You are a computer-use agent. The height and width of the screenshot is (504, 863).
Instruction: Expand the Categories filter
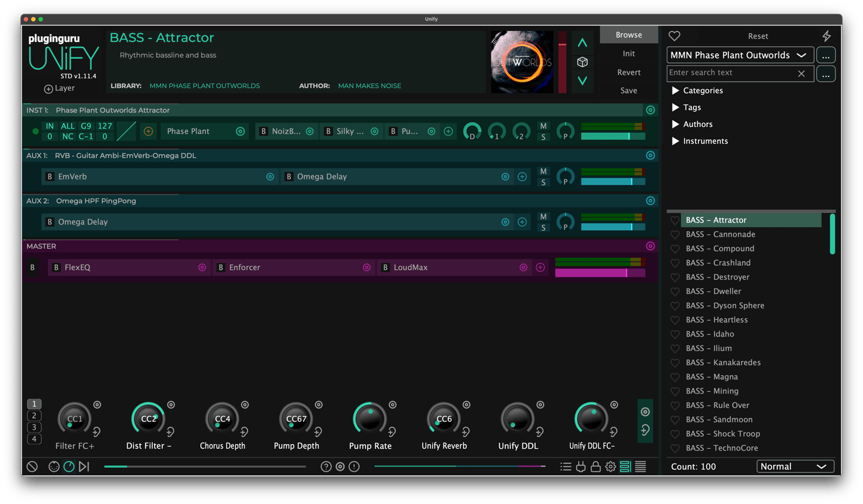pos(675,91)
